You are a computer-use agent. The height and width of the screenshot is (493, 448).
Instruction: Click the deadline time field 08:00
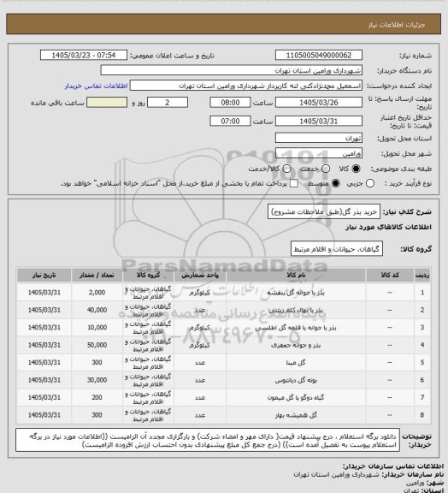[x=230, y=103]
